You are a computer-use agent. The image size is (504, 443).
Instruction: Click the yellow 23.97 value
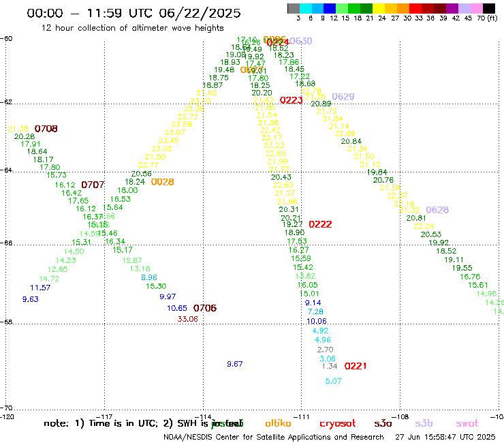point(175,132)
